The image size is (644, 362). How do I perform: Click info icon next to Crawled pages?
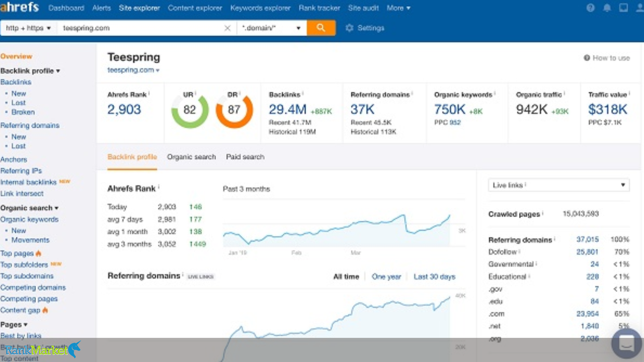(x=543, y=214)
